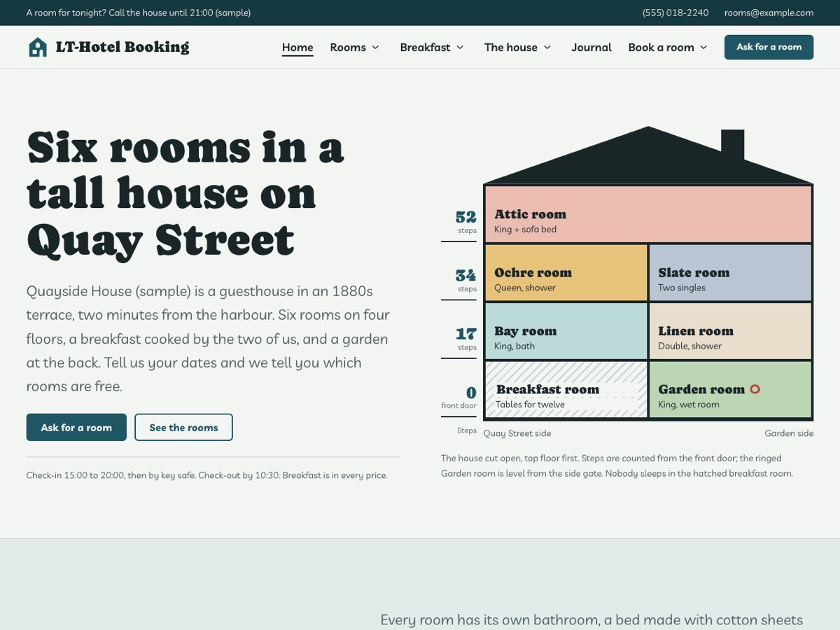Viewport: 840px width, 630px height.
Task: Click the 52 steps label
Action: 465,222
